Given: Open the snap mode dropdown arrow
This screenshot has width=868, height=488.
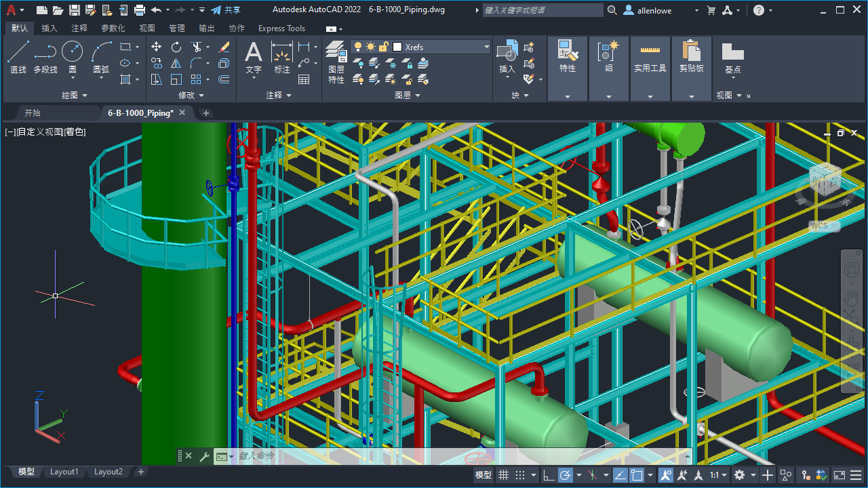Looking at the screenshot, I should tap(534, 474).
